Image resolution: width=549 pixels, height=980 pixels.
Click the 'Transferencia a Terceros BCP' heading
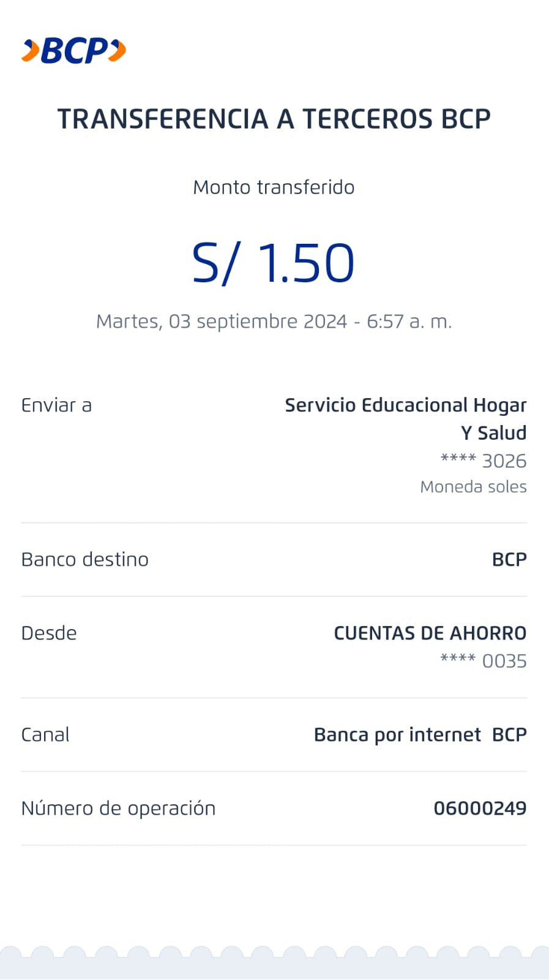click(274, 119)
